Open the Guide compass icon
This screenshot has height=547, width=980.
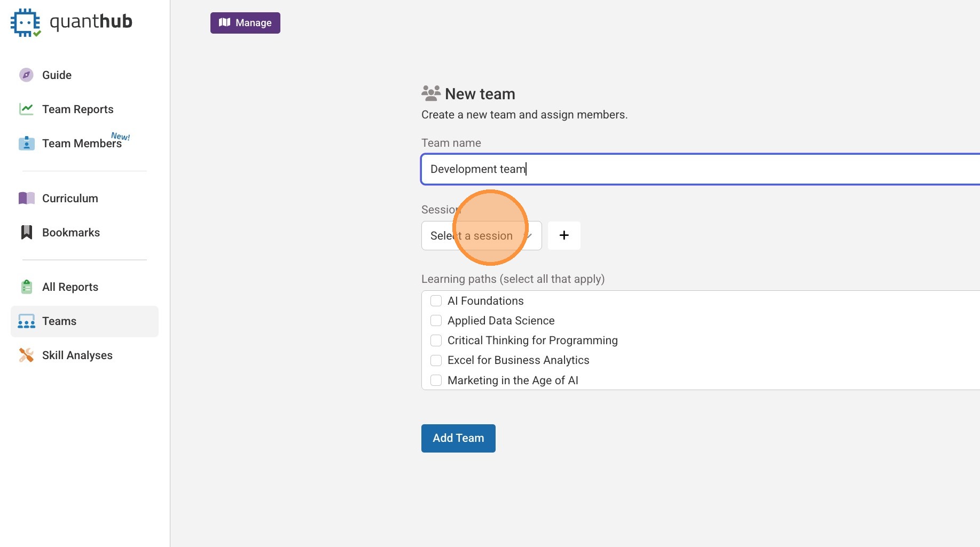click(26, 75)
